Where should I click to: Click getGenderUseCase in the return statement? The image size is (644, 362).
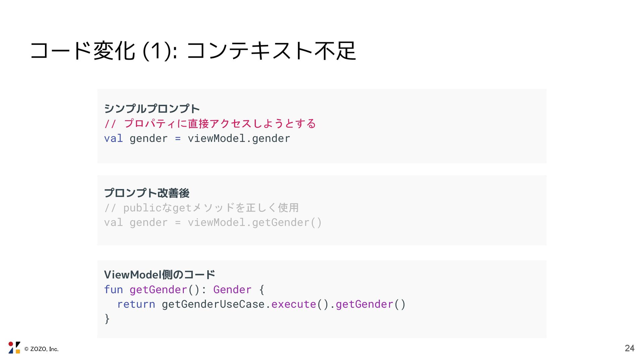pos(213,304)
